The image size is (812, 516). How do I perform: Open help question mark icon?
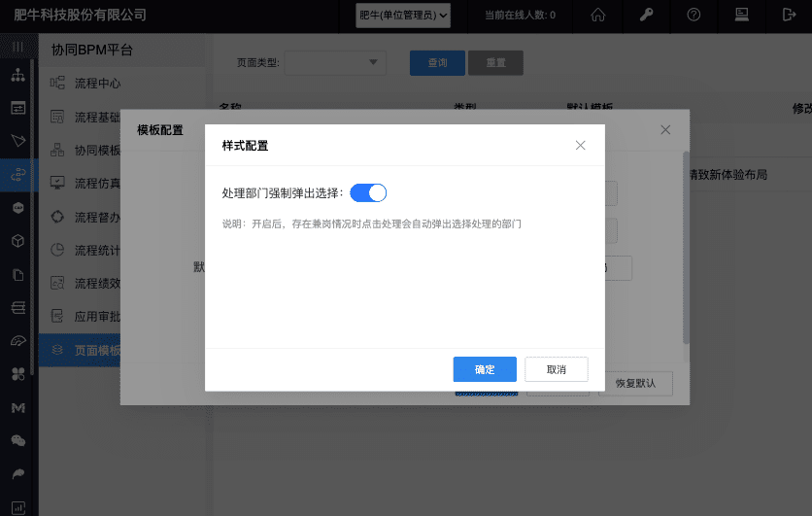[694, 15]
